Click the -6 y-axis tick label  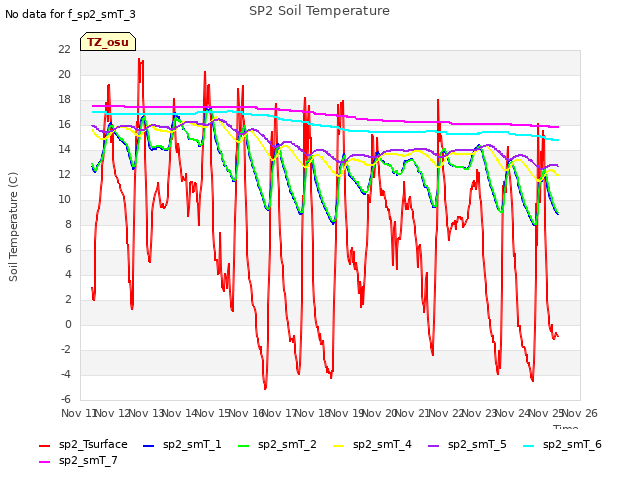coord(65,399)
